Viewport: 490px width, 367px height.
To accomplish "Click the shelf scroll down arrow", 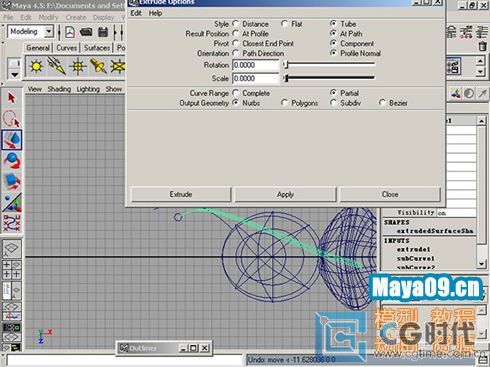I will (x=480, y=71).
